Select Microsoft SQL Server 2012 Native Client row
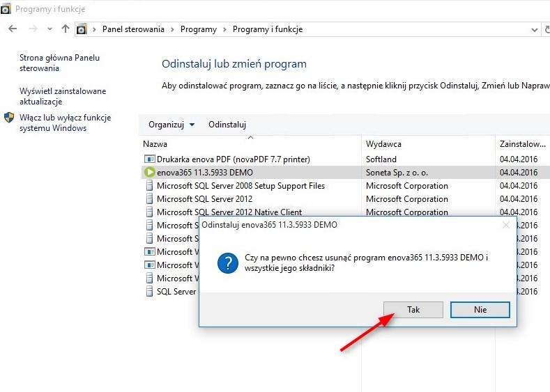Image resolution: width=550 pixels, height=392 pixels. pyautogui.click(x=346, y=212)
